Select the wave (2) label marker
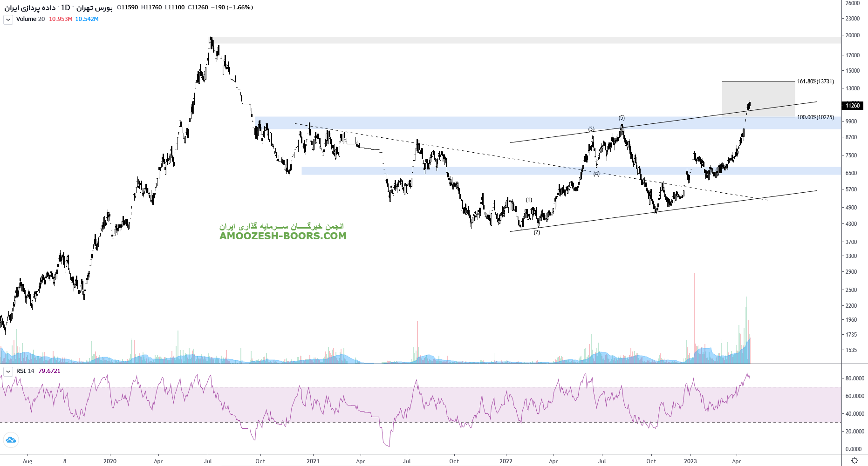The image size is (868, 466). (537, 232)
